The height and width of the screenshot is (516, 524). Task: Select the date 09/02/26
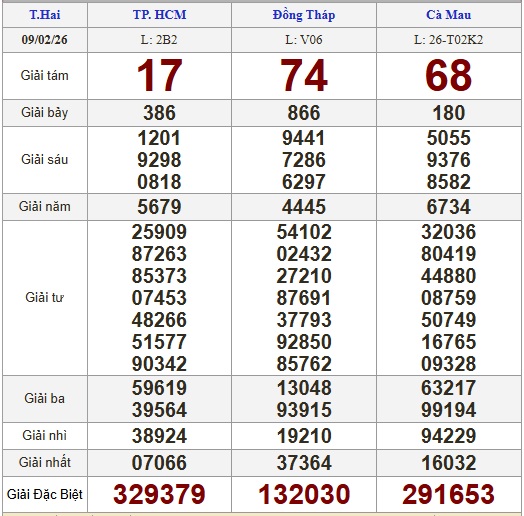click(44, 40)
